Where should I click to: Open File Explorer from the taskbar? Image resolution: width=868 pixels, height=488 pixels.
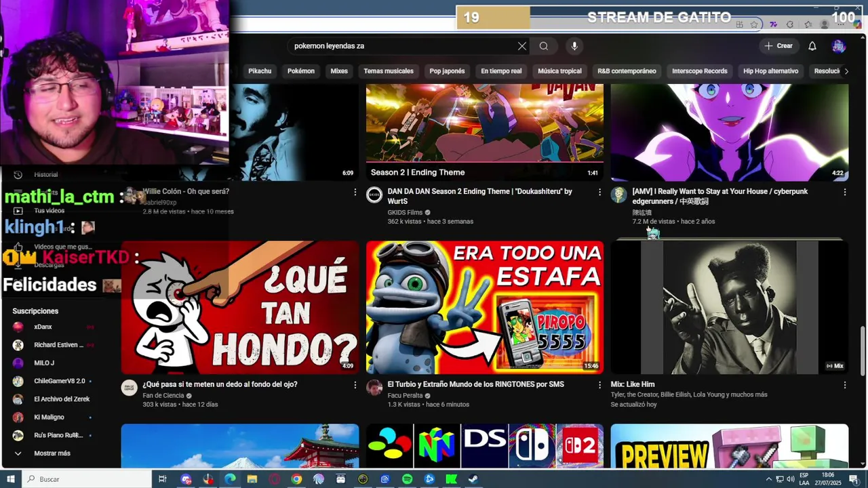[x=252, y=479]
